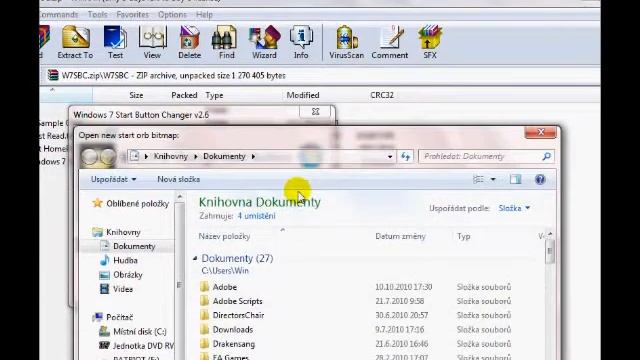Select Obrázky library in sidebar
Screen dimensions: 640x360
121,275
